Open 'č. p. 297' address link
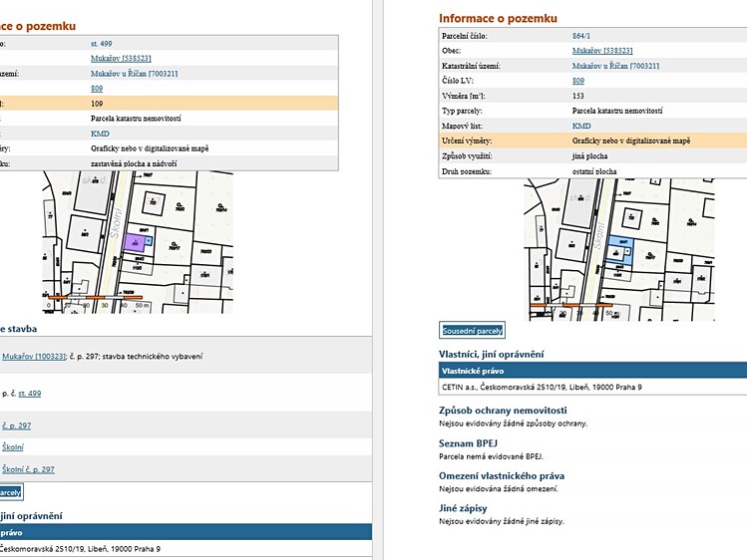Screen dimensions: 747x560 click(16, 425)
